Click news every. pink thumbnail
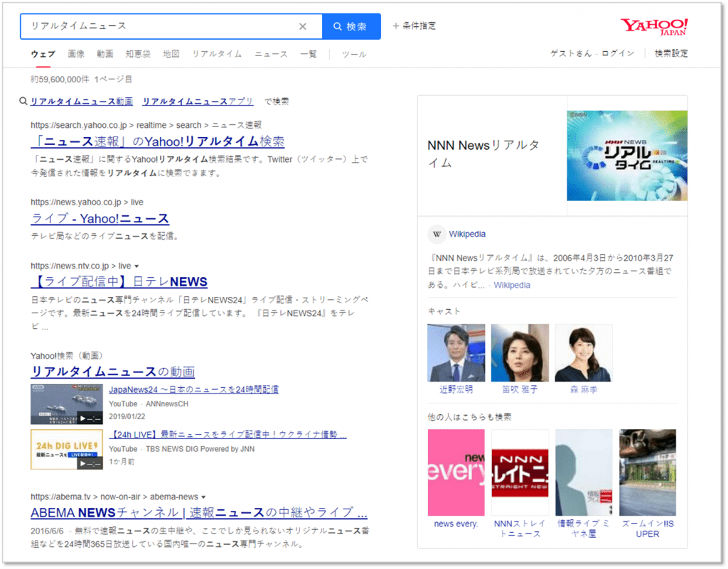728x569 pixels. [x=456, y=472]
